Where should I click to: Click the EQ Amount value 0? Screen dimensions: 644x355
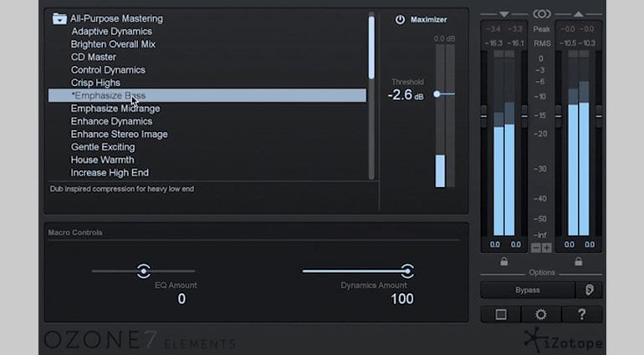click(181, 299)
